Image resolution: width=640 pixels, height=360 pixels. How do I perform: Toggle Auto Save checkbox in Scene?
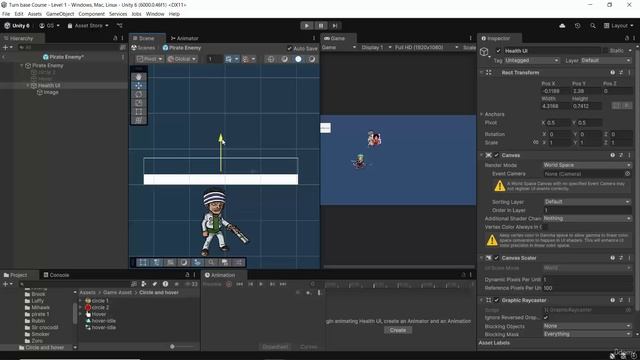pos(289,48)
